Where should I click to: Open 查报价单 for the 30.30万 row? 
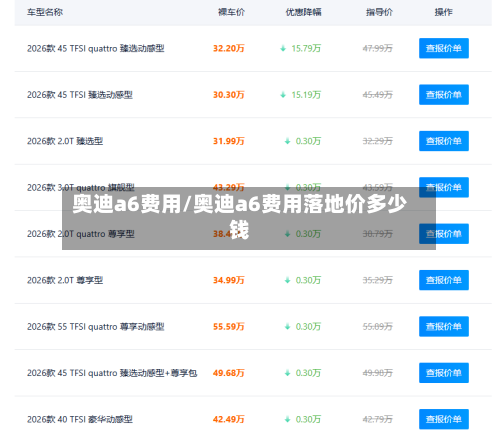[x=444, y=95]
